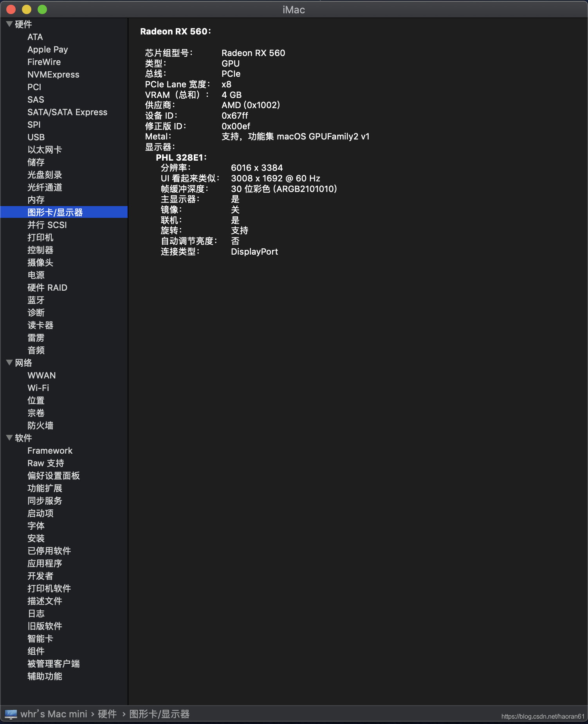This screenshot has width=588, height=724.
Task: Select ATA in the hardware list
Action: [x=35, y=37]
